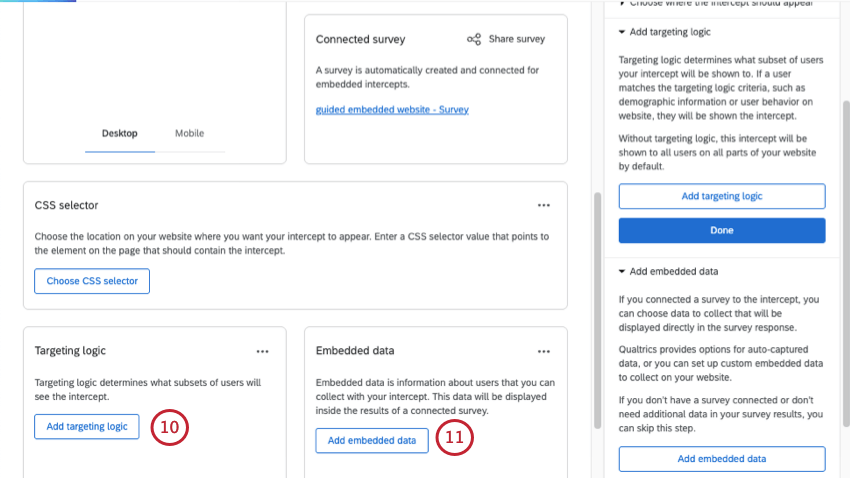This screenshot has width=850, height=478.
Task: Collapse the Add targeting logic sidebar section
Action: [622, 32]
